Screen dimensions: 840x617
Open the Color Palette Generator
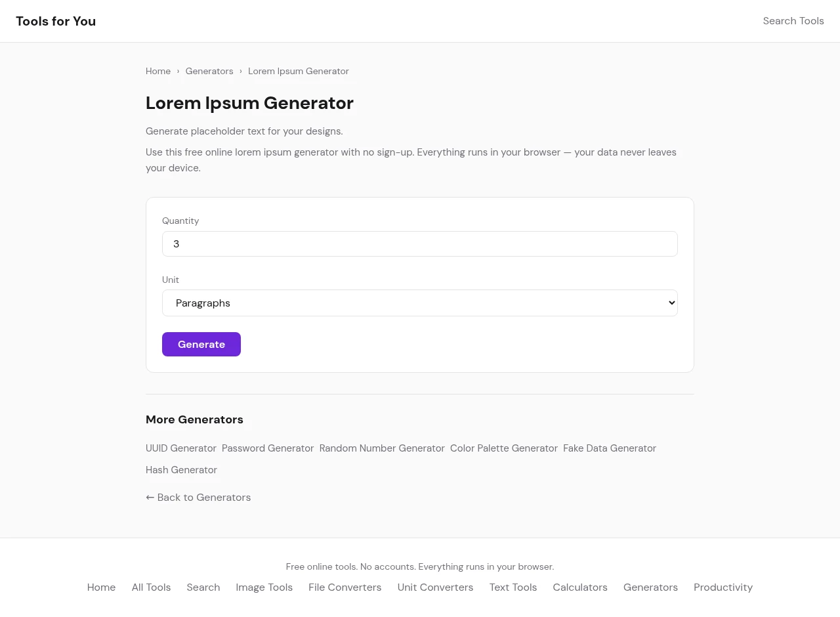504,448
